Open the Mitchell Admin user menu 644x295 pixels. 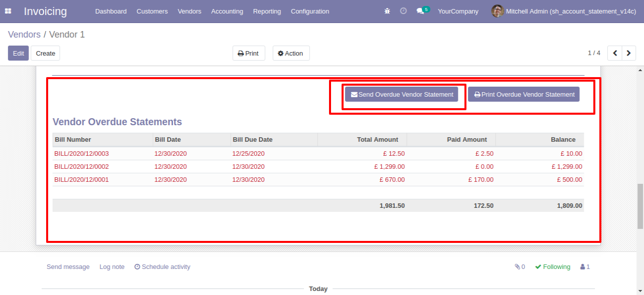pyautogui.click(x=564, y=11)
